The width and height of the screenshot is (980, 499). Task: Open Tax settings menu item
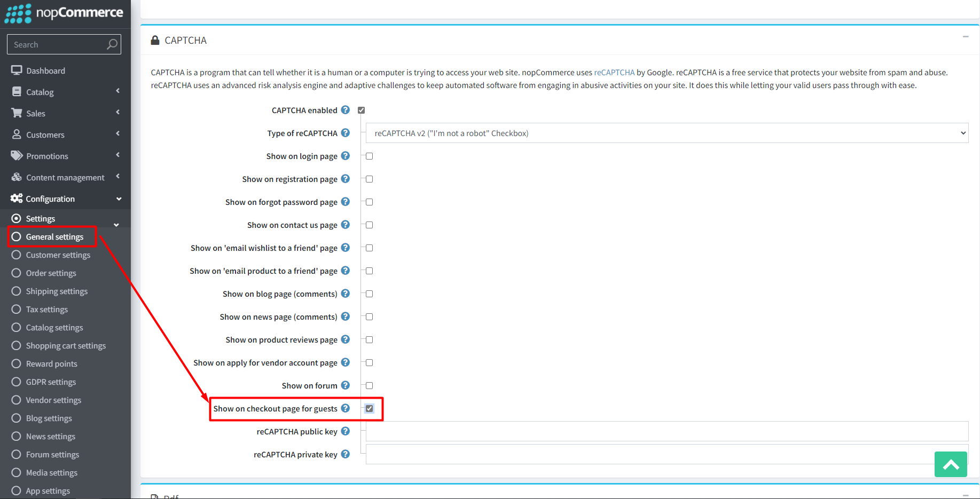46,309
